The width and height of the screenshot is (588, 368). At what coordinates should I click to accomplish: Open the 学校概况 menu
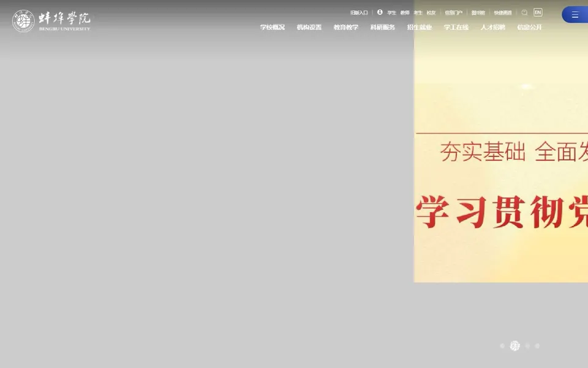272,27
